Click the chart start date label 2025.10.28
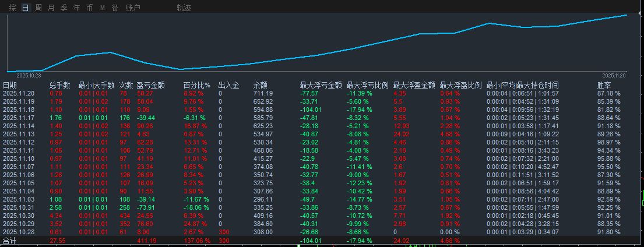Screen dimensions: 644x247 28,76
